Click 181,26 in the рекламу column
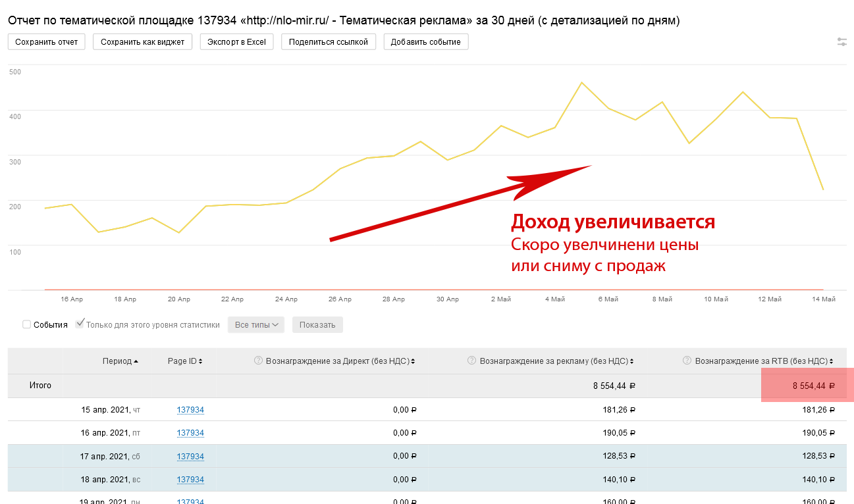This screenshot has height=504, width=854. [620, 410]
